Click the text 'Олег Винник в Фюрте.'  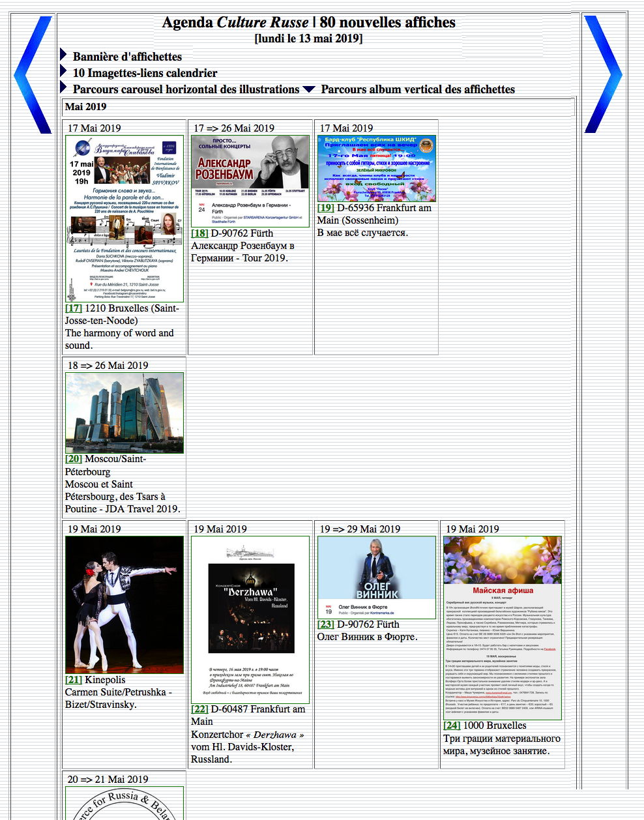367,637
